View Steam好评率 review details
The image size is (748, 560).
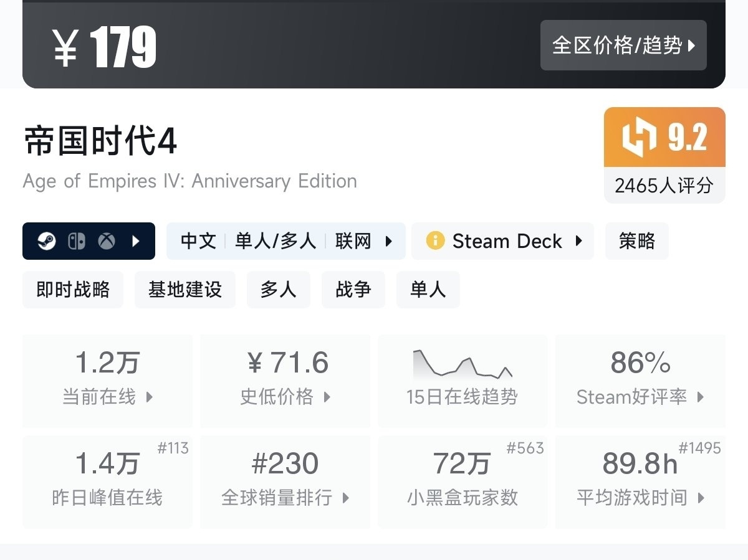(640, 381)
